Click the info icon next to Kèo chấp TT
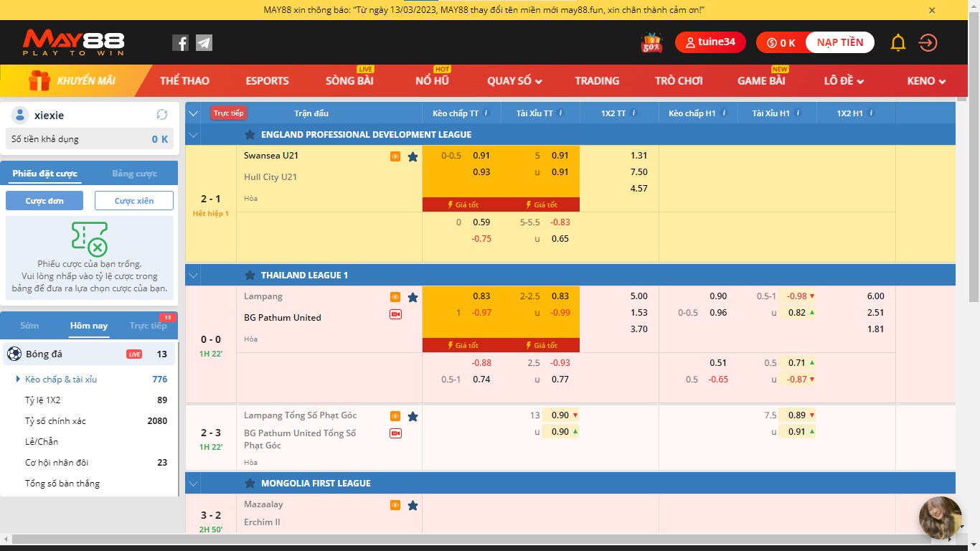The image size is (980, 551). 486,113
